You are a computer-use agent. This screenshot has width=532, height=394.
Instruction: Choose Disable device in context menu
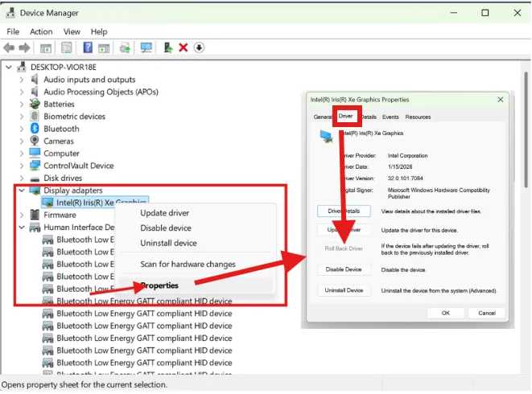click(x=196, y=228)
